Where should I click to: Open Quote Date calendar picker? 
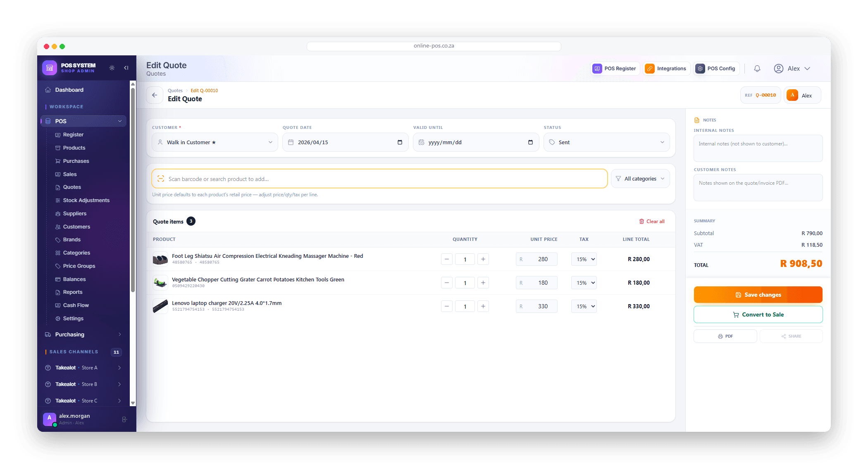(x=400, y=142)
